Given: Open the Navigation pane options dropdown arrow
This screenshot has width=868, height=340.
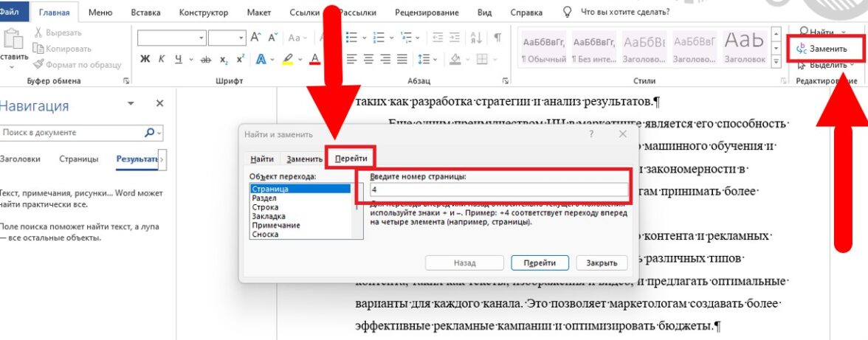Looking at the screenshot, I should click(x=131, y=103).
